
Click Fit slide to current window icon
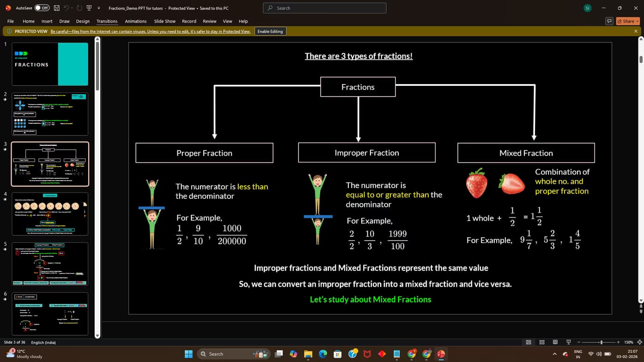click(x=639, y=342)
